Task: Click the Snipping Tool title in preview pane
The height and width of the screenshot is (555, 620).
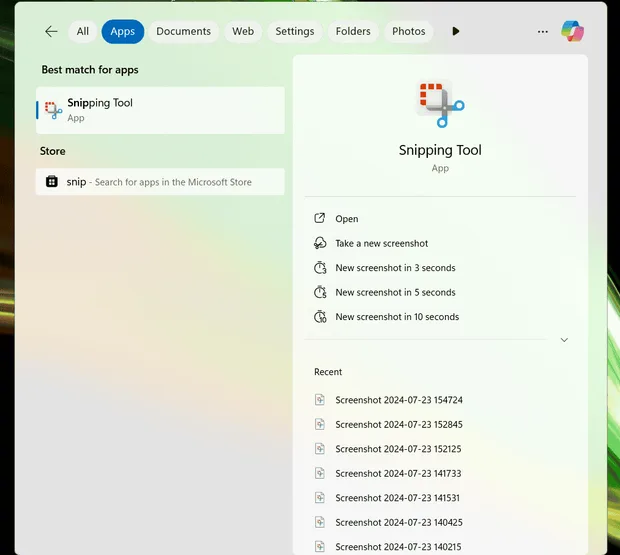Action: pyautogui.click(x=440, y=150)
